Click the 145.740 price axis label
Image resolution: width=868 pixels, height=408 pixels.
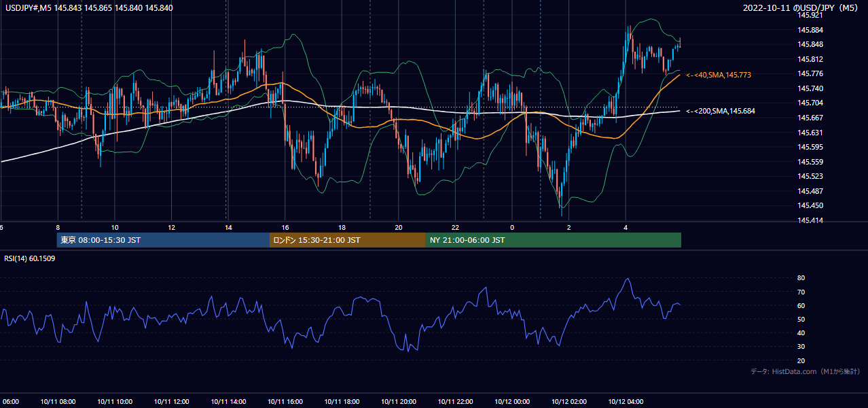(810, 88)
